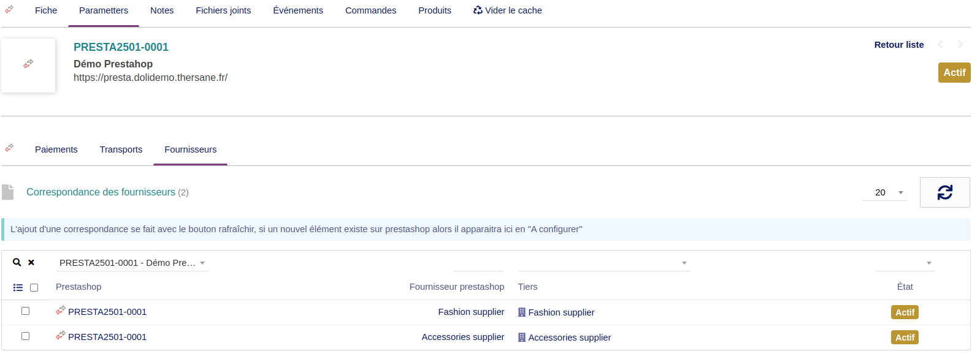Open the column selector list icon
980x359 pixels.
click(x=18, y=287)
